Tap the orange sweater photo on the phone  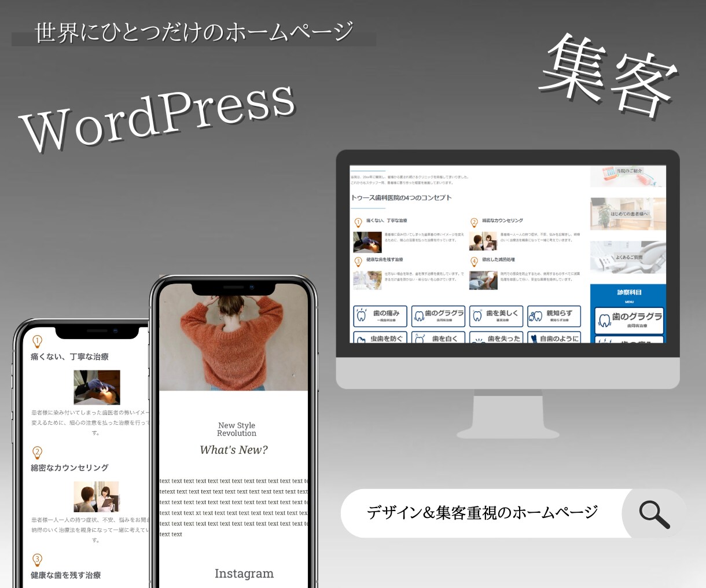[x=234, y=337]
